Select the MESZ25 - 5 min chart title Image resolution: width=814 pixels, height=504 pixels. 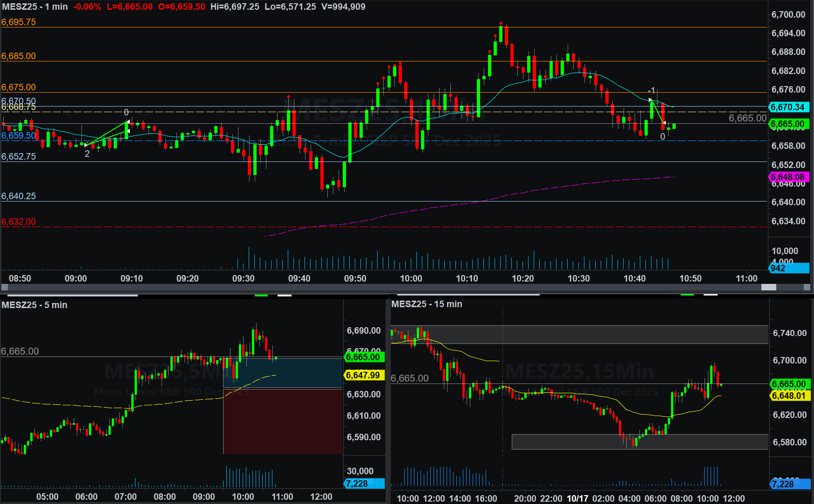pyautogui.click(x=34, y=305)
